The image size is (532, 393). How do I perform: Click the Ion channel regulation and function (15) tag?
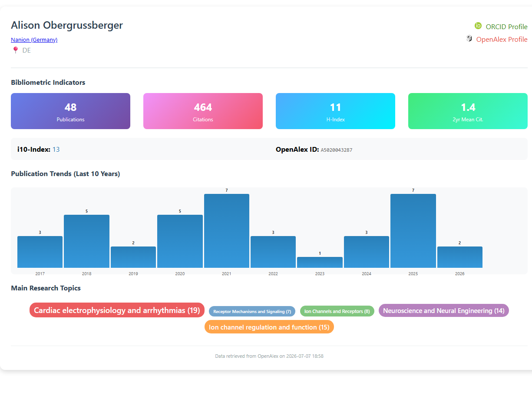269,327
